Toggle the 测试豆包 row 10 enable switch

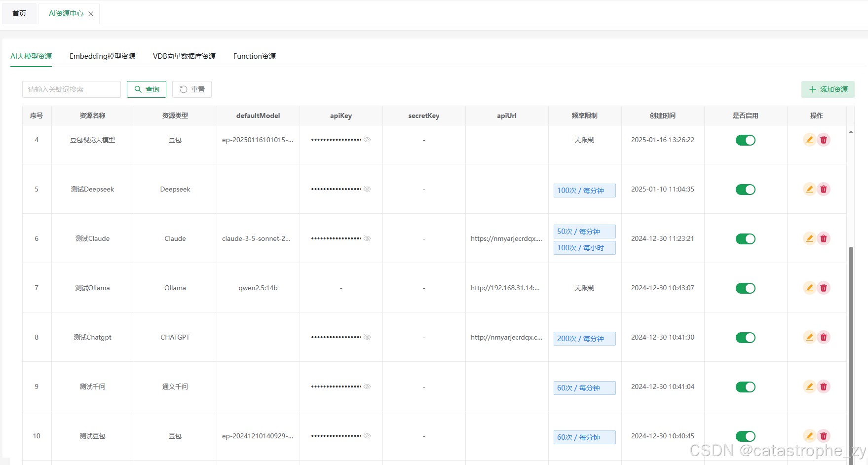pos(745,436)
